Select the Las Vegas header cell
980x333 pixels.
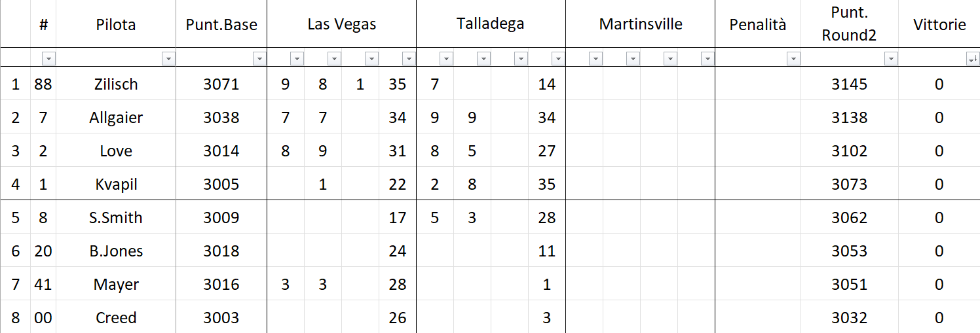coord(341,25)
